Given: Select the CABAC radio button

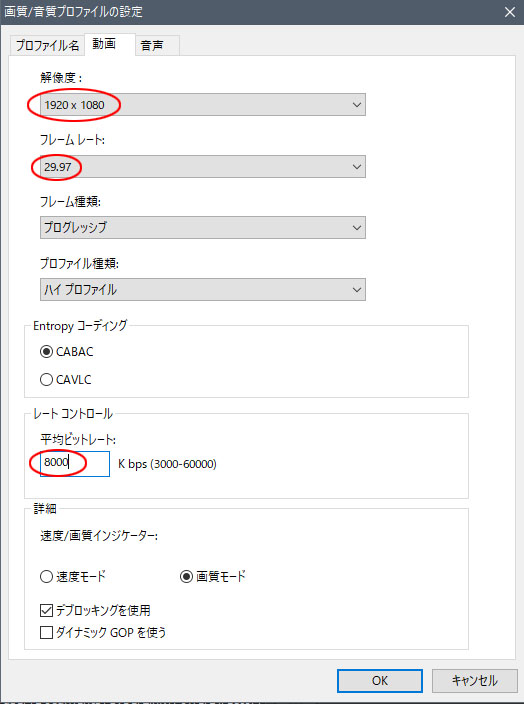Looking at the screenshot, I should (x=46, y=352).
